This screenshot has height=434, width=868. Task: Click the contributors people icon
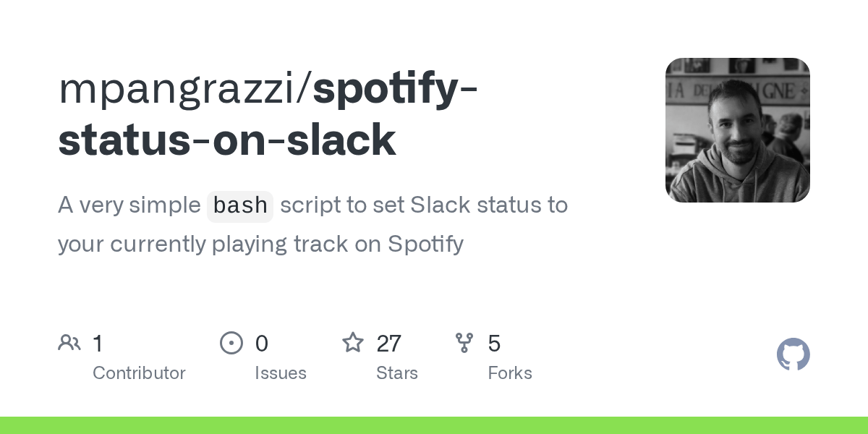(69, 343)
